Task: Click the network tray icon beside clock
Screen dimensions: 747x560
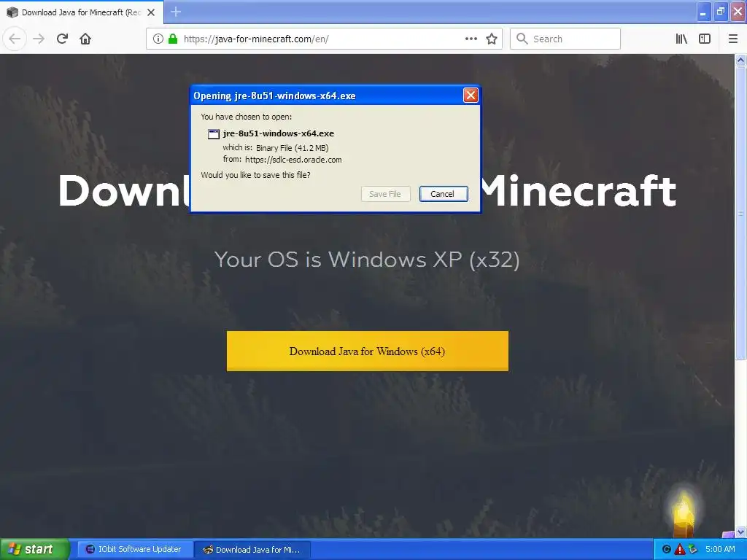Action: click(693, 549)
